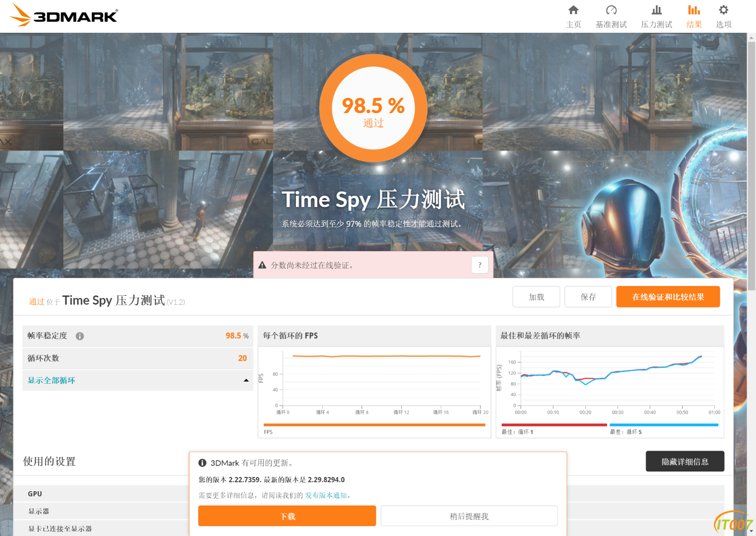756x536 pixels.
Task: Click the info icon in update notification
Action: pos(203,463)
